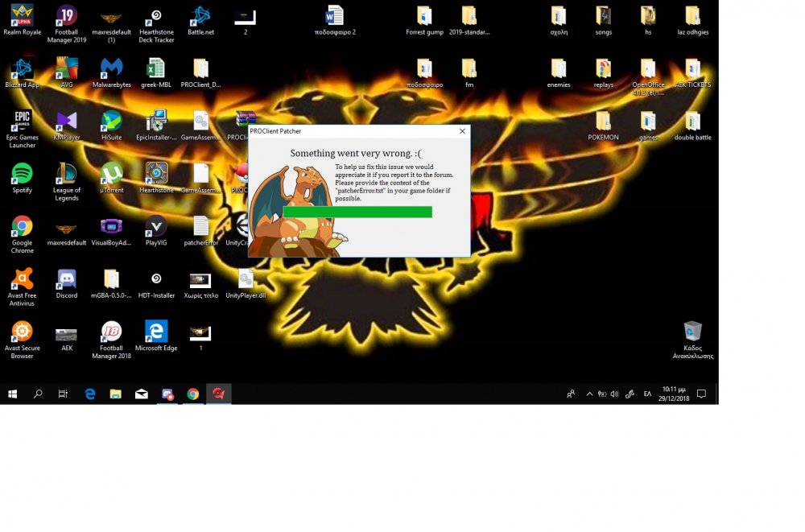Expand hidden system tray icons chevron
This screenshot has height=532, width=805.
click(589, 394)
